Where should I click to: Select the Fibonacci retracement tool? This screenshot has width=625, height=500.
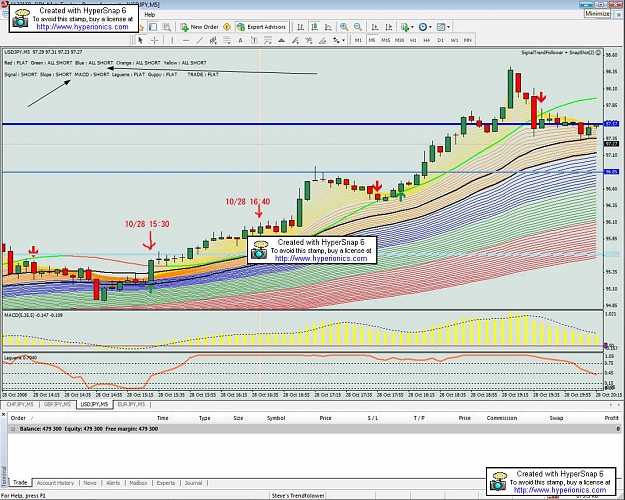point(227,40)
